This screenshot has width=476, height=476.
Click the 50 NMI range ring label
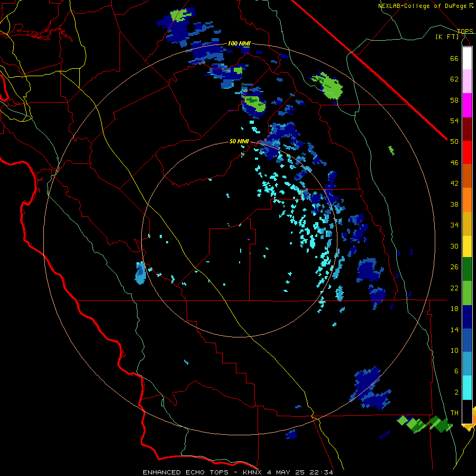click(239, 141)
